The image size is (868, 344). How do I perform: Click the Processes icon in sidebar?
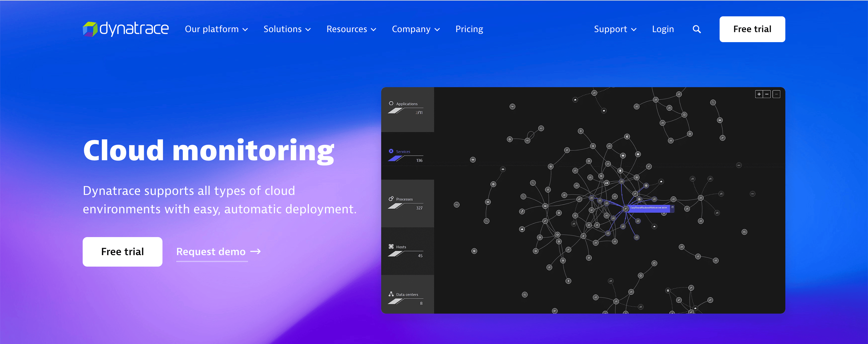391,199
